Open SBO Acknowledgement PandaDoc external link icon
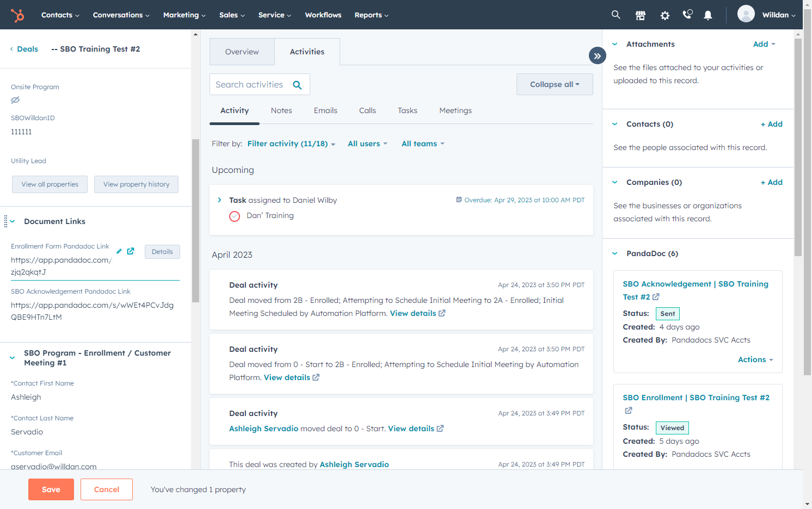The width and height of the screenshot is (812, 509). (x=656, y=297)
